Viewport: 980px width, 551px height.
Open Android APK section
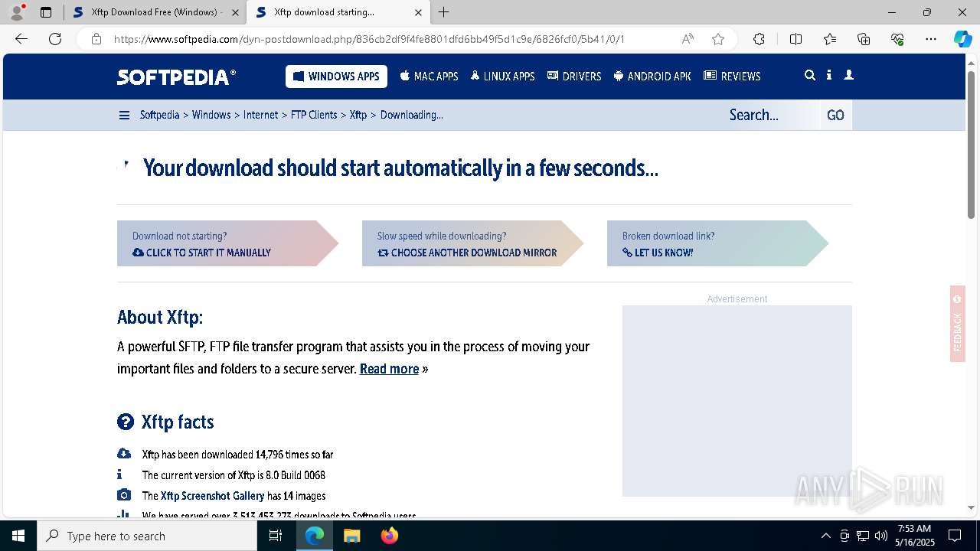point(652,77)
